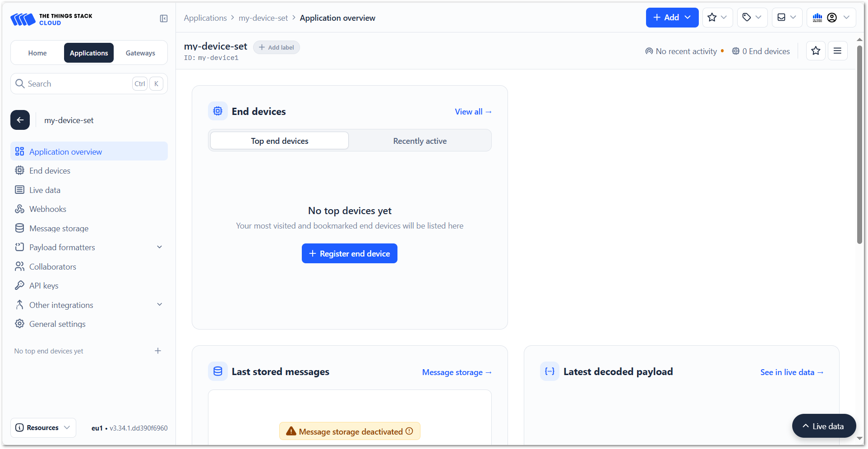Collapse the sidebar with the panel icon
The height and width of the screenshot is (449, 868).
pos(164,18)
